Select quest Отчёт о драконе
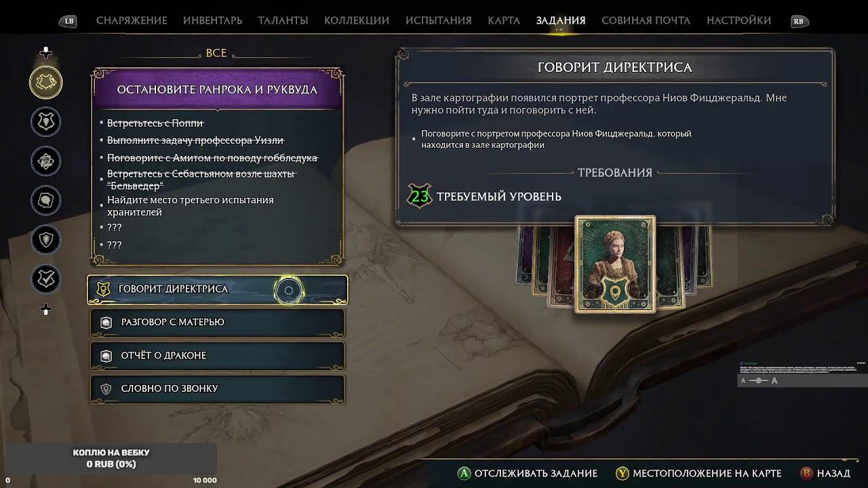Viewport: 868px width, 488px height. click(x=218, y=355)
